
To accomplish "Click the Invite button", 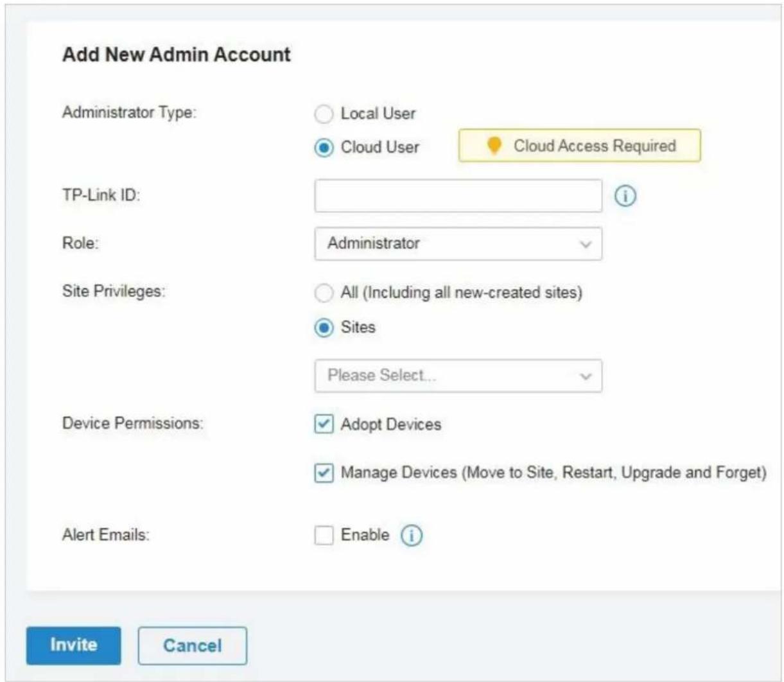I will 73,645.
